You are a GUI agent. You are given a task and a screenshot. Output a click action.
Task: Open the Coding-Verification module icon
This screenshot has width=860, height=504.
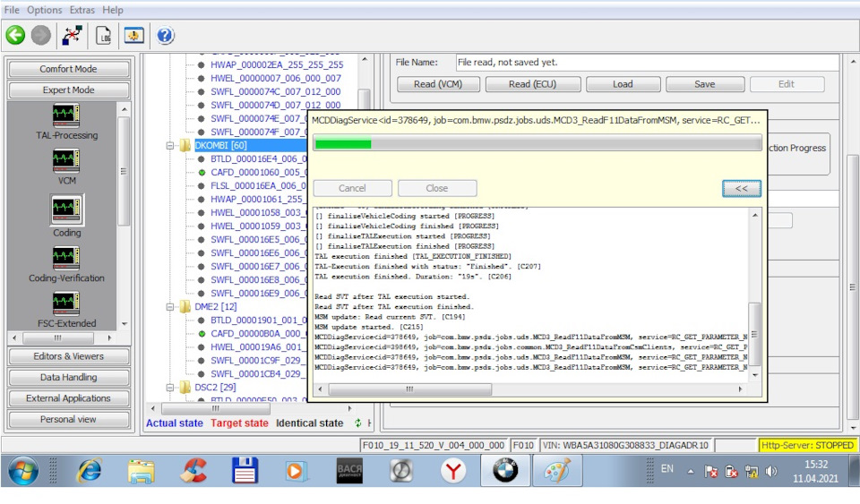[x=66, y=258]
